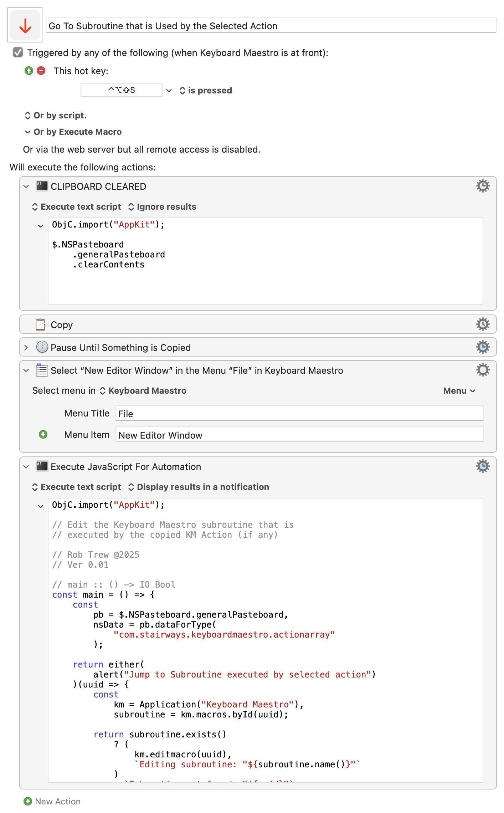Open 'Display results in a notification' popup
Viewport: 504px width, 813px height.
[x=199, y=487]
